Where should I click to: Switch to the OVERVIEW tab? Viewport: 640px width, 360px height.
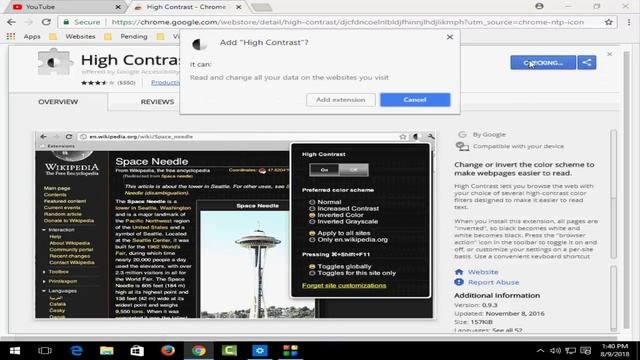pyautogui.click(x=58, y=102)
